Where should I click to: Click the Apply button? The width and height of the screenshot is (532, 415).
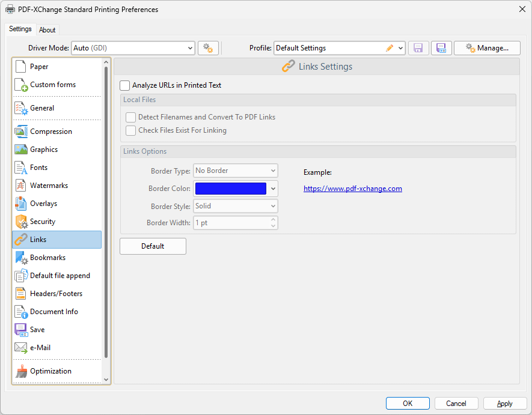coord(505,404)
